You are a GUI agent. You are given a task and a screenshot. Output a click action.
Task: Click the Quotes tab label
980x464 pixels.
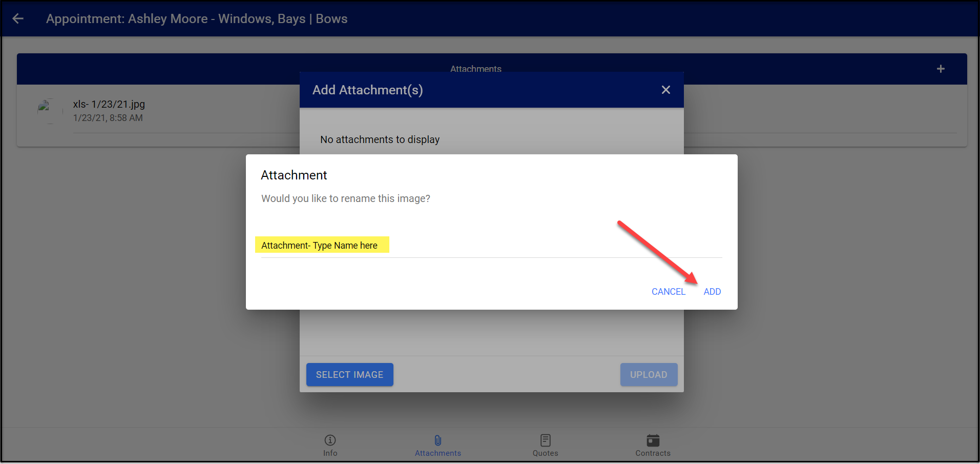pyautogui.click(x=546, y=453)
